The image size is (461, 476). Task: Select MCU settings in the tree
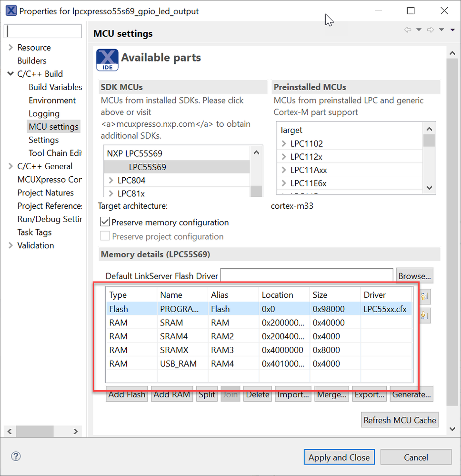tap(53, 127)
